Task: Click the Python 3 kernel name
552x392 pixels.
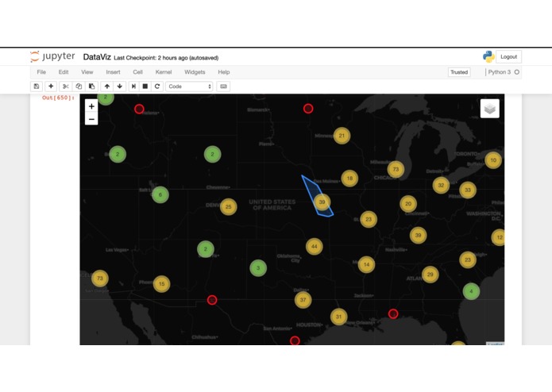Action: 500,72
